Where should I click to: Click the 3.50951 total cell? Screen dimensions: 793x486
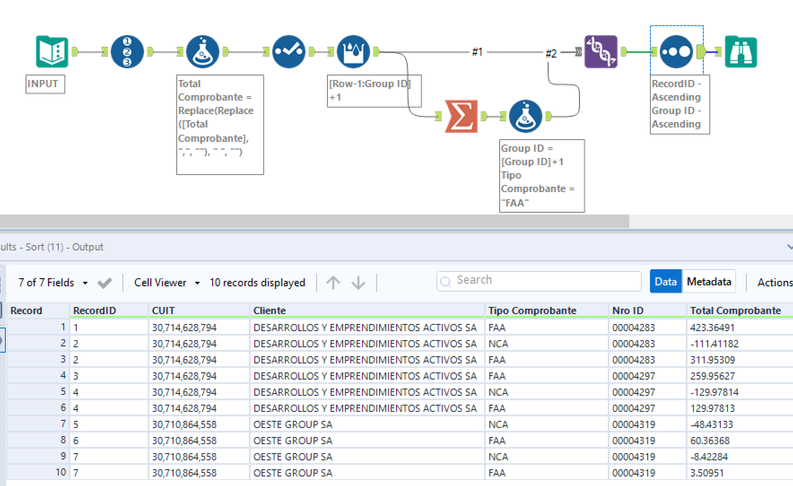(x=740, y=473)
